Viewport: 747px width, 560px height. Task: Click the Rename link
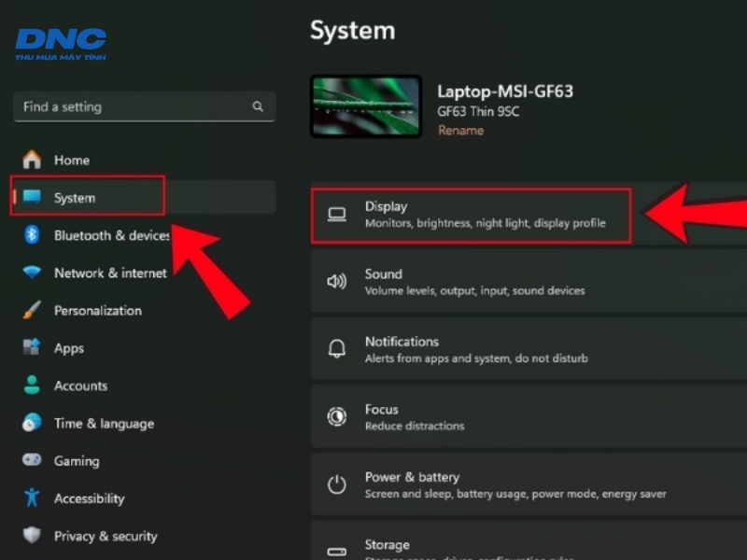pyautogui.click(x=460, y=131)
